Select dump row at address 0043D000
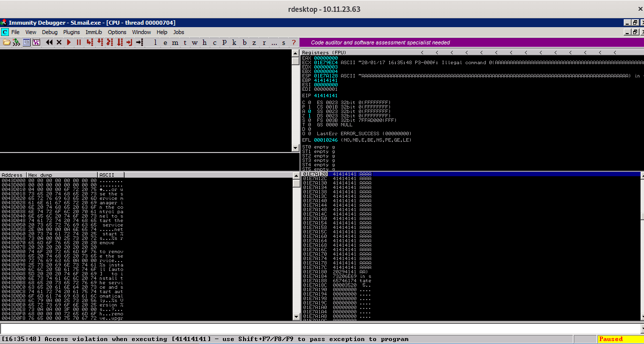644x344 pixels. click(x=62, y=181)
